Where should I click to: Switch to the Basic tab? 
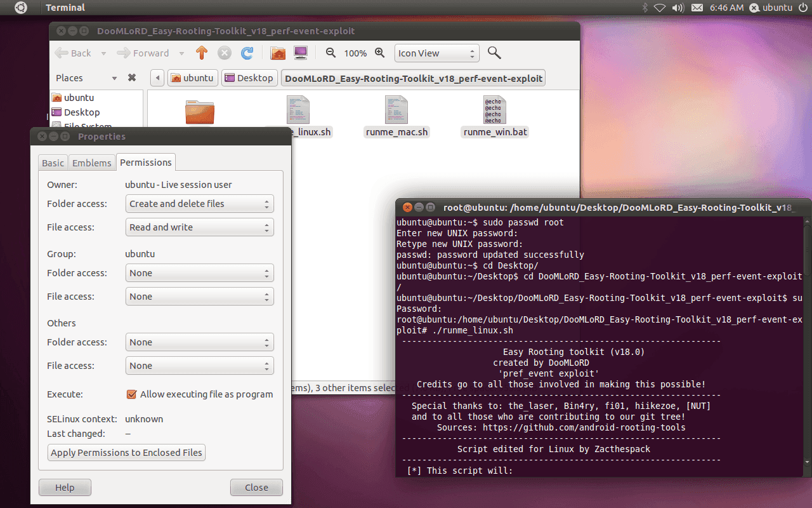pyautogui.click(x=53, y=163)
